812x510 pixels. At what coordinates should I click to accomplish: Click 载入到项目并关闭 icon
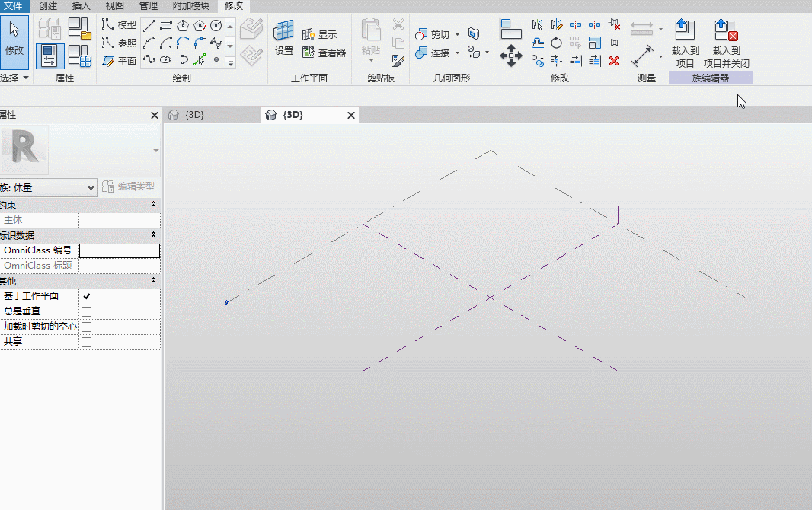click(726, 43)
